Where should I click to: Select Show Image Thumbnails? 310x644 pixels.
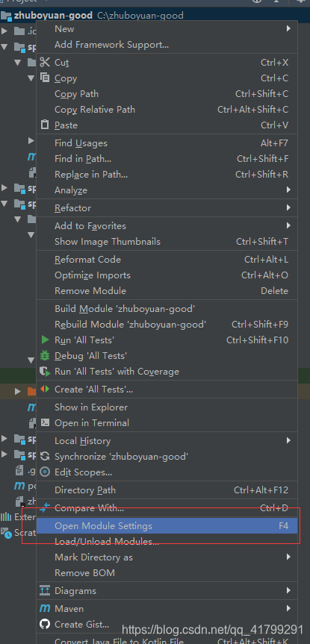tap(167, 242)
